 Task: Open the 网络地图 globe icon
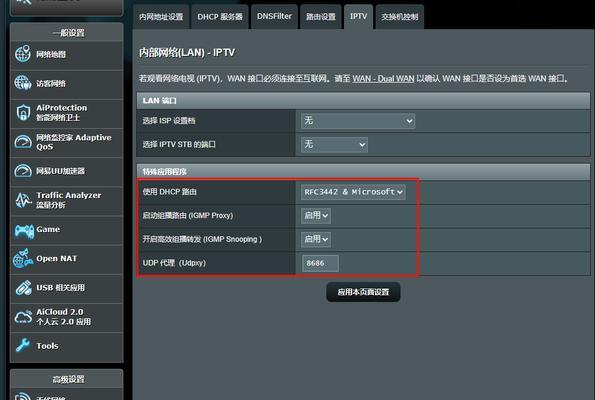[x=23, y=54]
